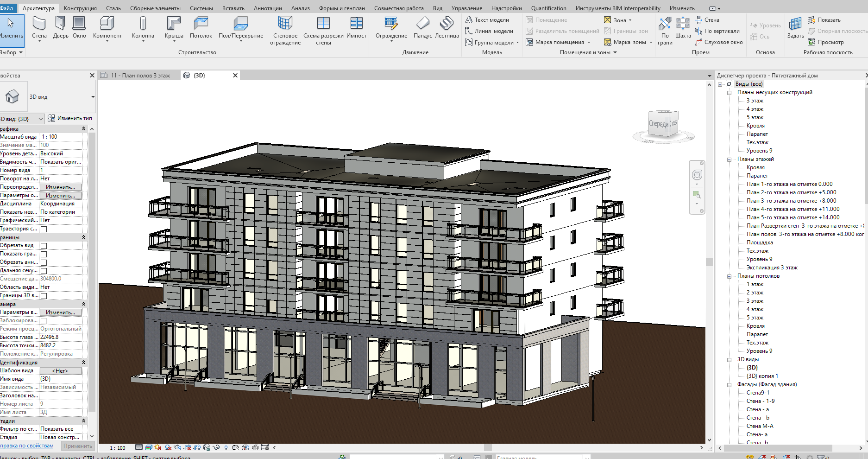The height and width of the screenshot is (459, 868).
Task: Click Изменить button for Параметры о... row
Action: (60, 196)
